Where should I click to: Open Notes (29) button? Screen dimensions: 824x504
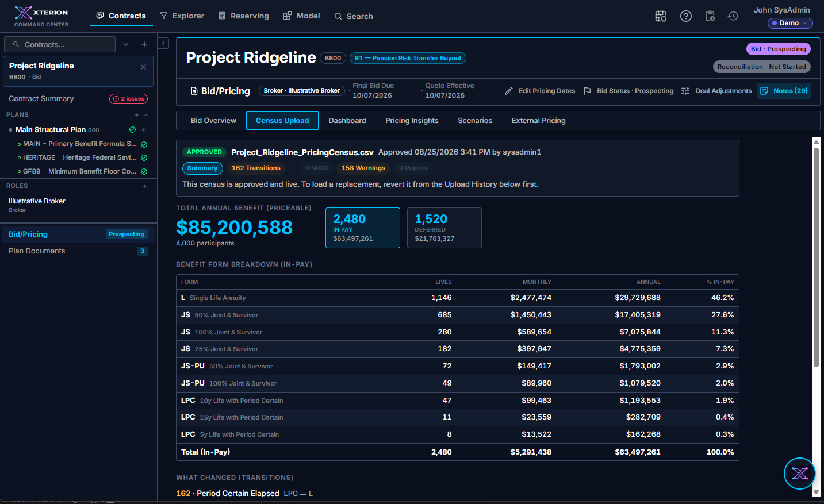[784, 91]
